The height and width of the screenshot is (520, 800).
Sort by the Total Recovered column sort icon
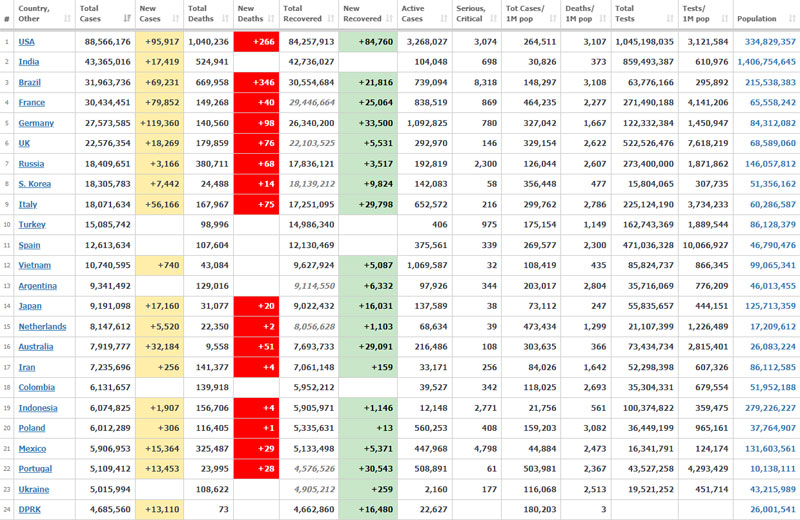pyautogui.click(x=331, y=19)
